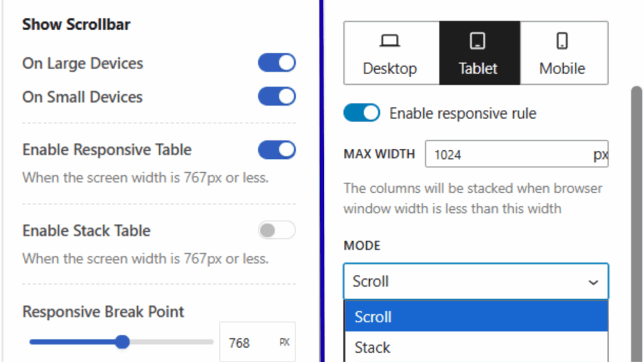Click the Mobile phone icon
This screenshot has height=362, width=644.
pos(562,41)
